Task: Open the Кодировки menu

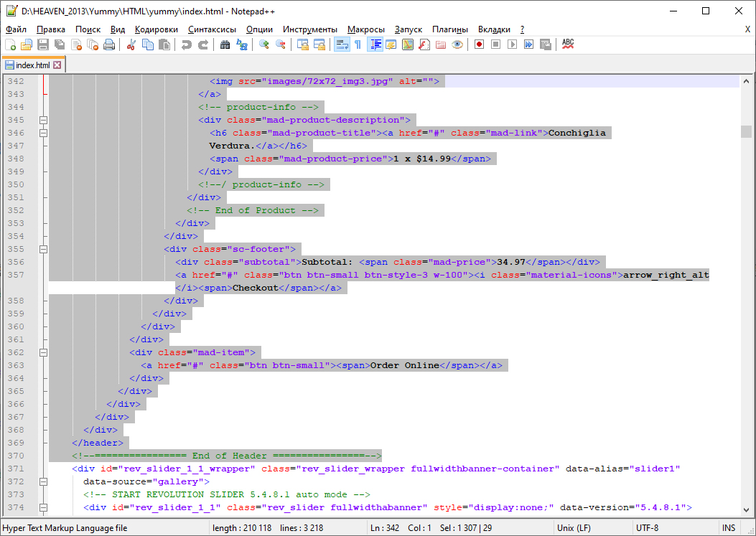Action: point(156,29)
